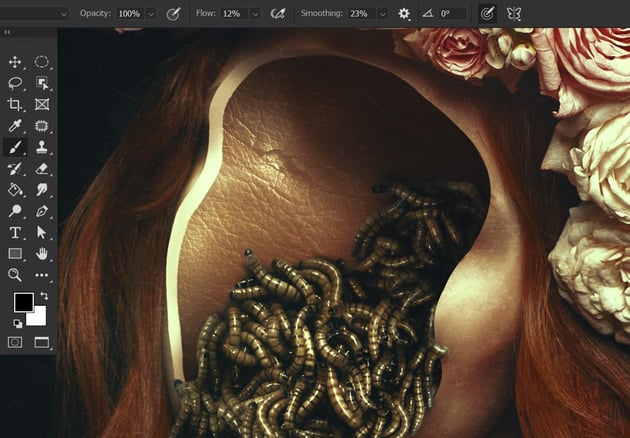Open symmetry paint butterfly options

pos(513,14)
